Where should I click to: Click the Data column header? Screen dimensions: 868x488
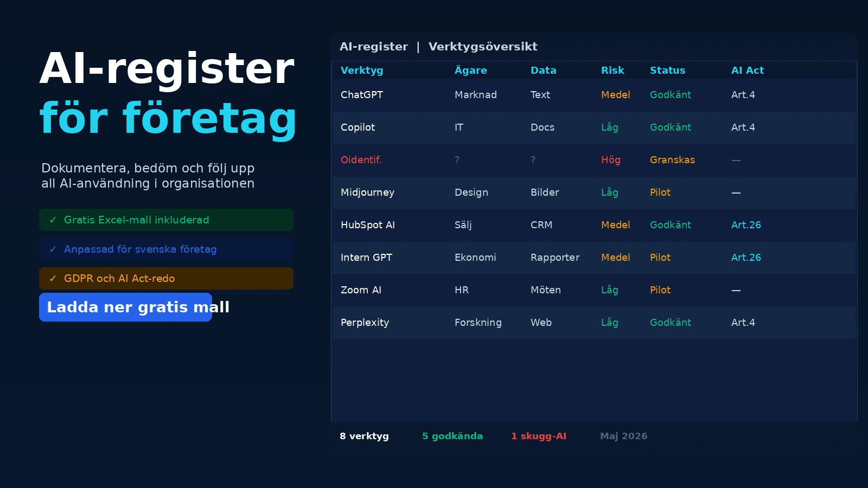[x=544, y=70]
